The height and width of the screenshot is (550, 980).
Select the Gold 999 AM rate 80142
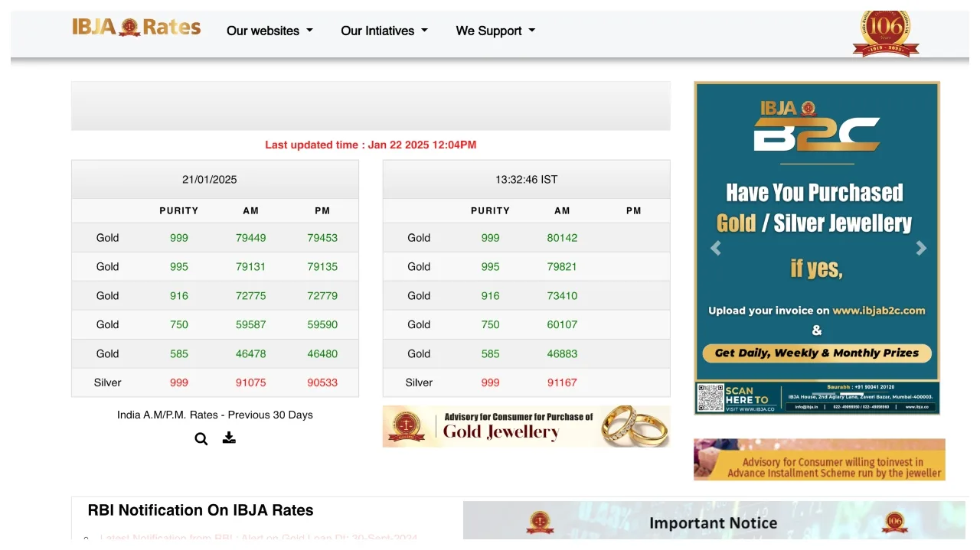point(562,238)
